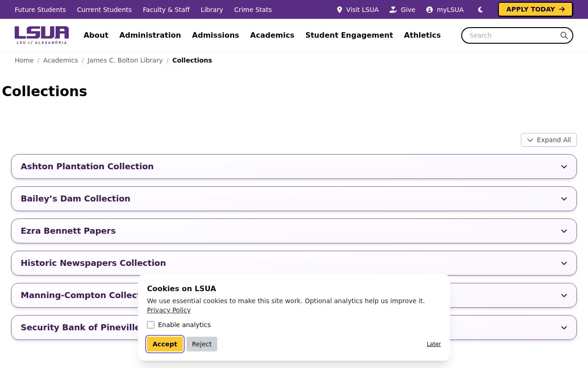Open Faculty & Staff link
This screenshot has height=368, width=588.
166,10
